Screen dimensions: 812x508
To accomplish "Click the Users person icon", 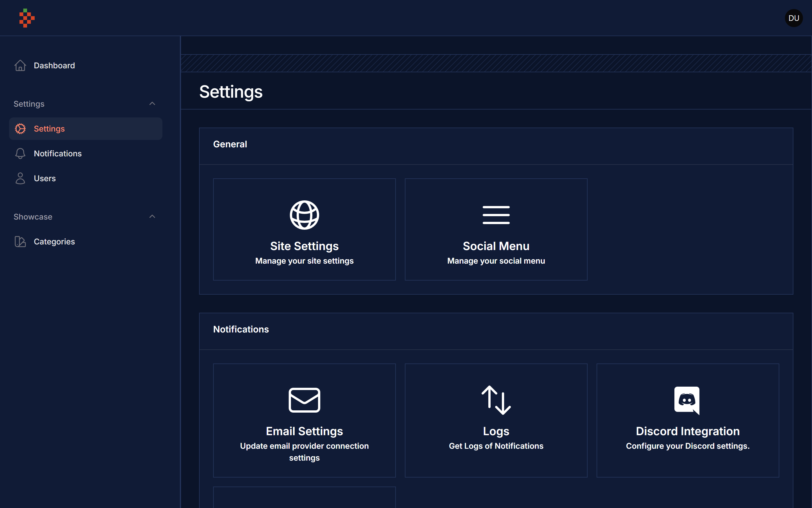I will click(x=20, y=178).
